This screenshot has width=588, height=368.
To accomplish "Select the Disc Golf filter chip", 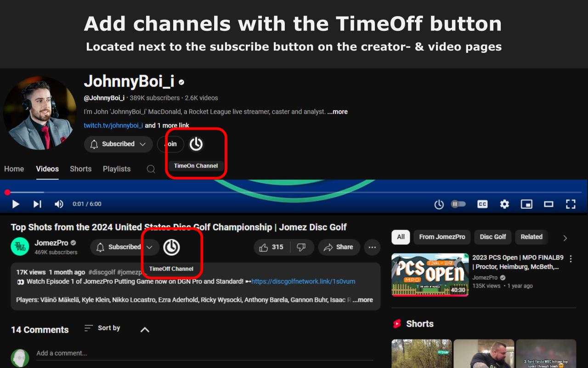I will tap(492, 237).
